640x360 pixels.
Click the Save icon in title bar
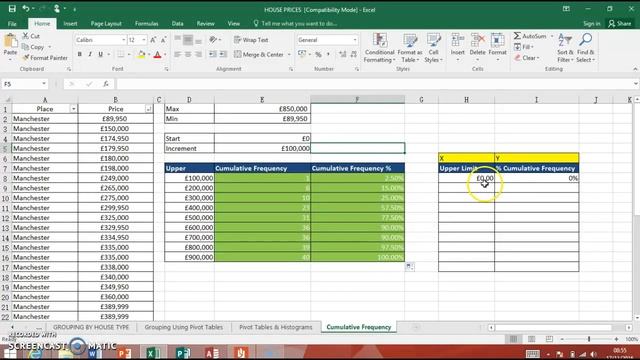[x=12, y=9]
